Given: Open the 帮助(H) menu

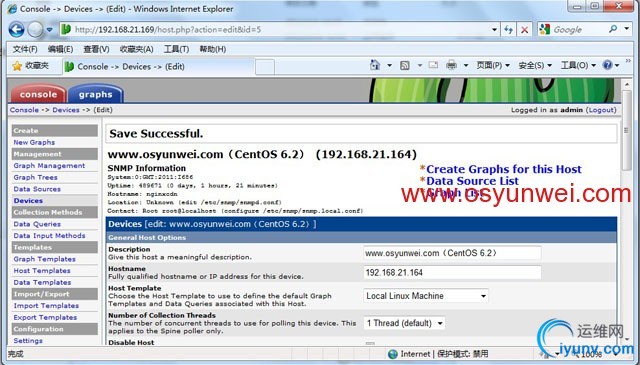Looking at the screenshot, I should coord(213,49).
